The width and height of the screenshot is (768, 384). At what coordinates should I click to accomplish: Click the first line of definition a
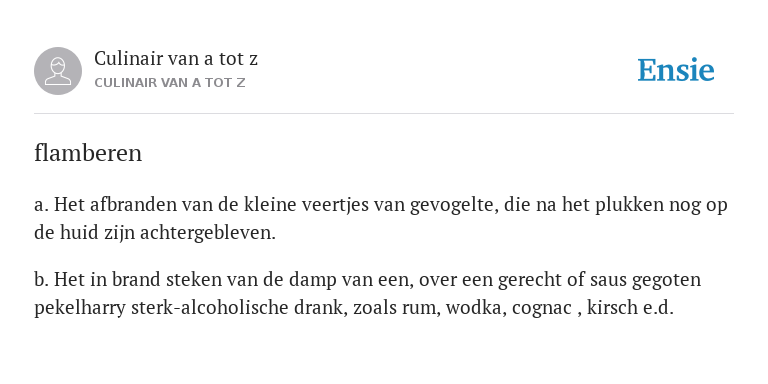tap(381, 205)
